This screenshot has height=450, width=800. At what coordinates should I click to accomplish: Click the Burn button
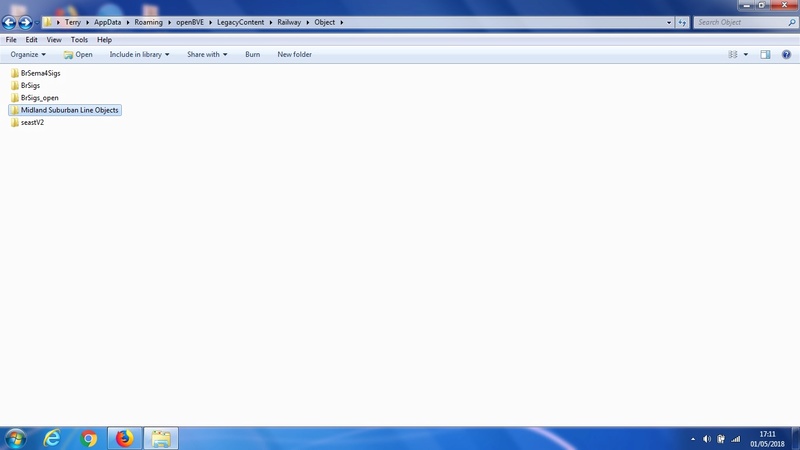[x=253, y=55]
